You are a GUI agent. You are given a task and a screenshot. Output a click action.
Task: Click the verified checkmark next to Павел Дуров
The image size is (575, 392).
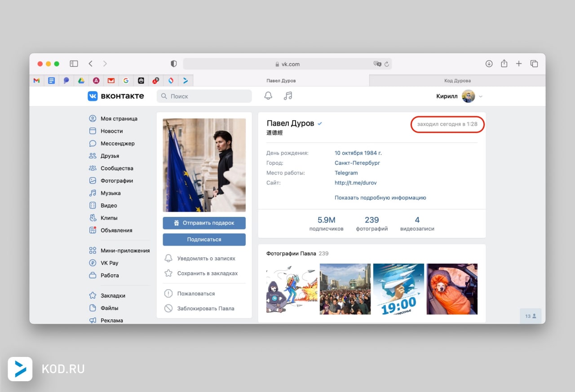(320, 123)
